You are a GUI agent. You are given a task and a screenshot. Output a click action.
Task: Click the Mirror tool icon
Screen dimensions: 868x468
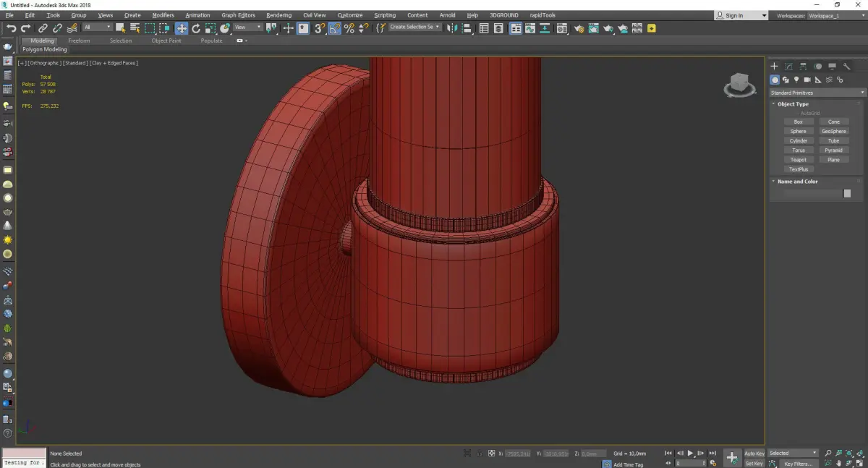click(x=452, y=28)
